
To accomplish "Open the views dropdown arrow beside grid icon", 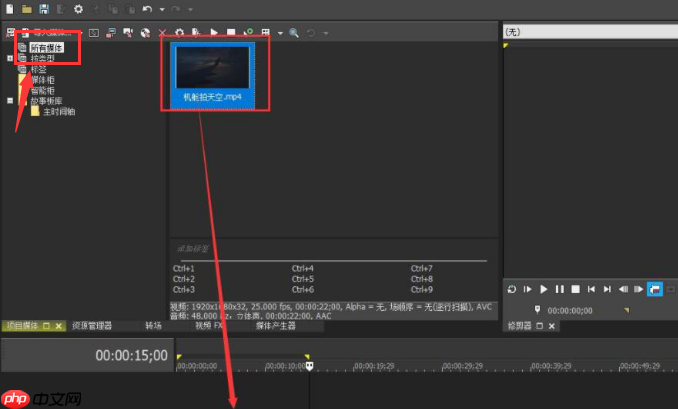I will click(x=280, y=33).
